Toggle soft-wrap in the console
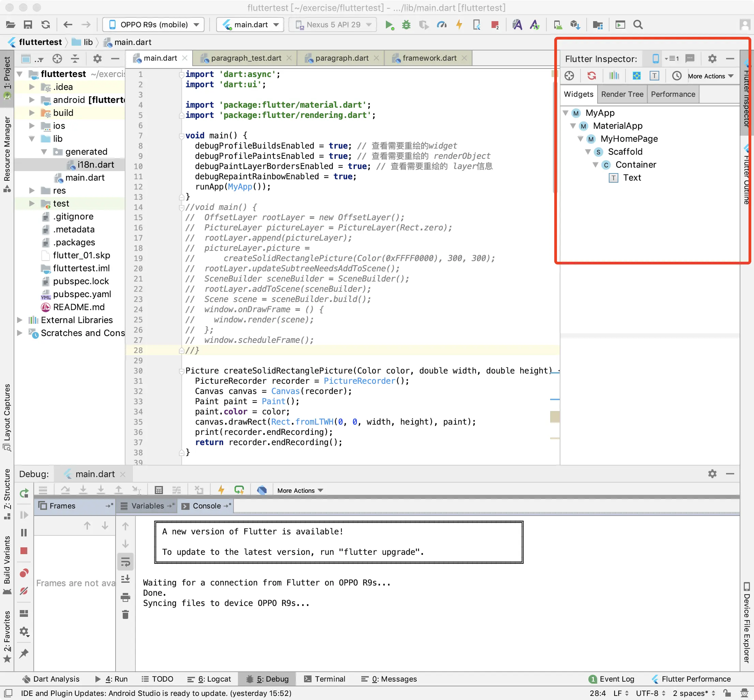The width and height of the screenshot is (754, 700). pyautogui.click(x=125, y=562)
